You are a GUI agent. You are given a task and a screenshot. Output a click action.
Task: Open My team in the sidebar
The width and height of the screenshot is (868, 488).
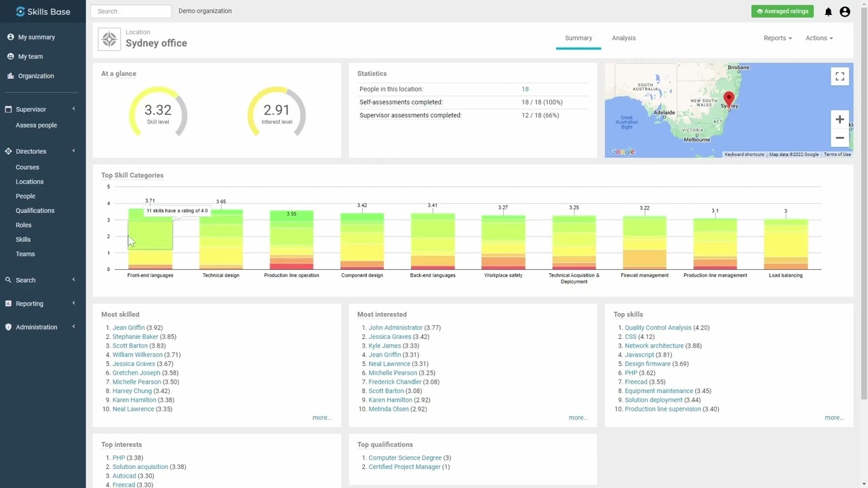click(x=31, y=56)
